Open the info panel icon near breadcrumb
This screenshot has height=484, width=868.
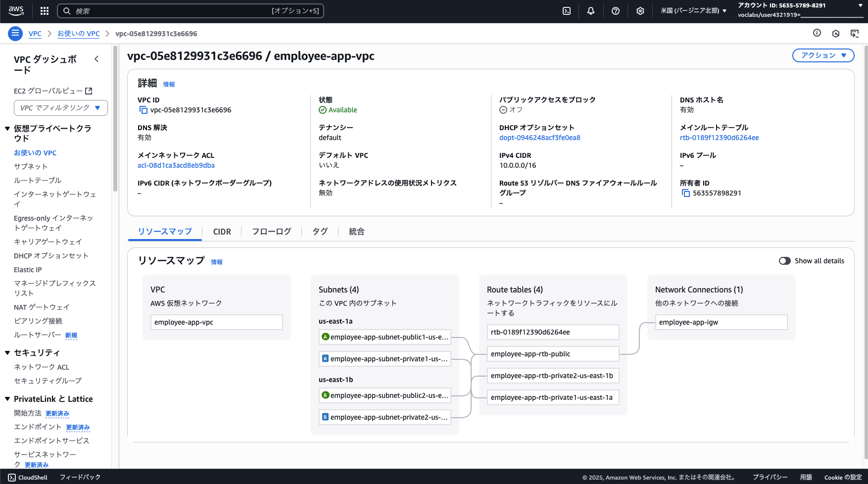pyautogui.click(x=817, y=33)
